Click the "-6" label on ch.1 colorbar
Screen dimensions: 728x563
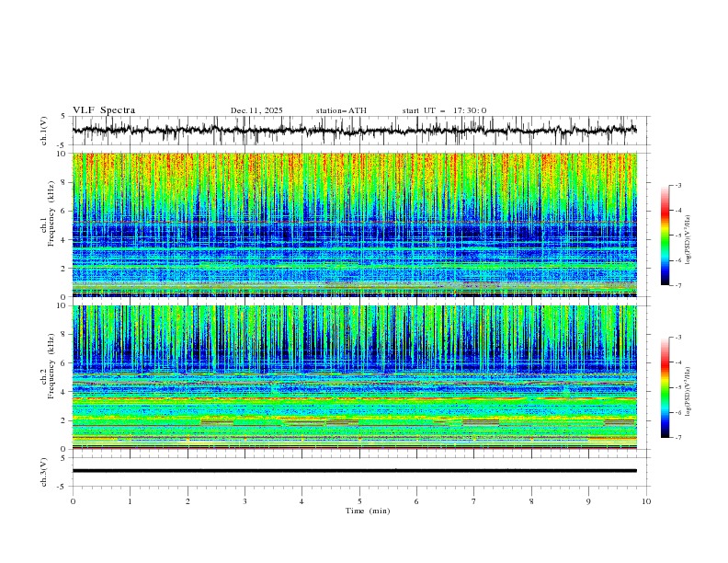point(677,260)
